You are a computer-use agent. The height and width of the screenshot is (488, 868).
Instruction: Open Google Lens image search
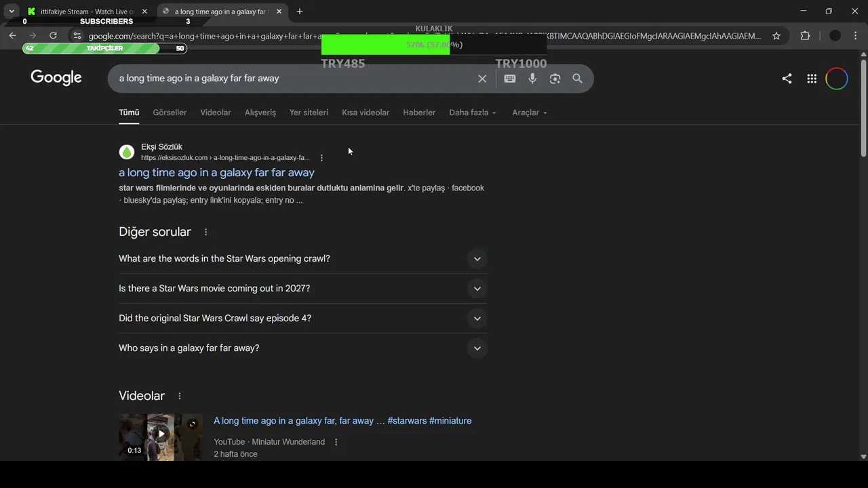555,79
